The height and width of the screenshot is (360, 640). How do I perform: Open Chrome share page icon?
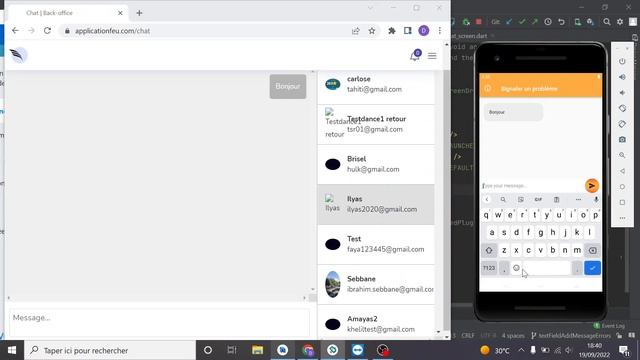356,31
